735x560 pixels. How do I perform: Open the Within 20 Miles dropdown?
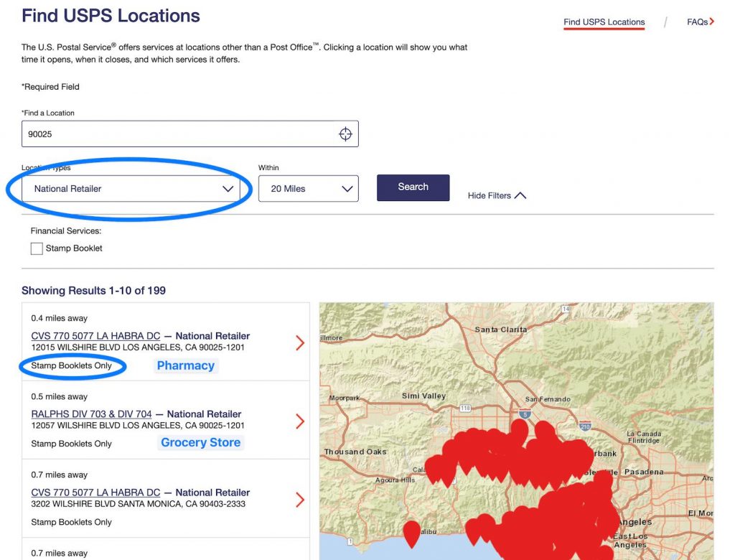308,189
